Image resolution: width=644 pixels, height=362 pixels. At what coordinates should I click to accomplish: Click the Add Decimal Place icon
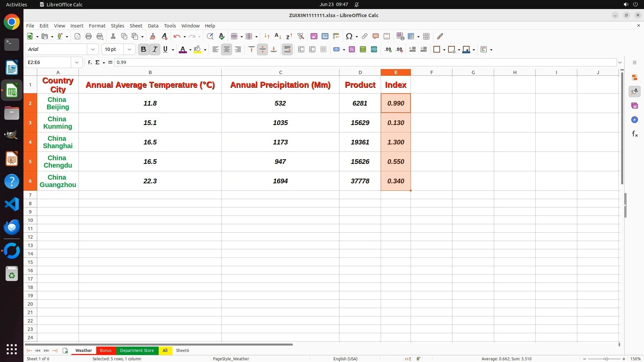click(x=388, y=49)
